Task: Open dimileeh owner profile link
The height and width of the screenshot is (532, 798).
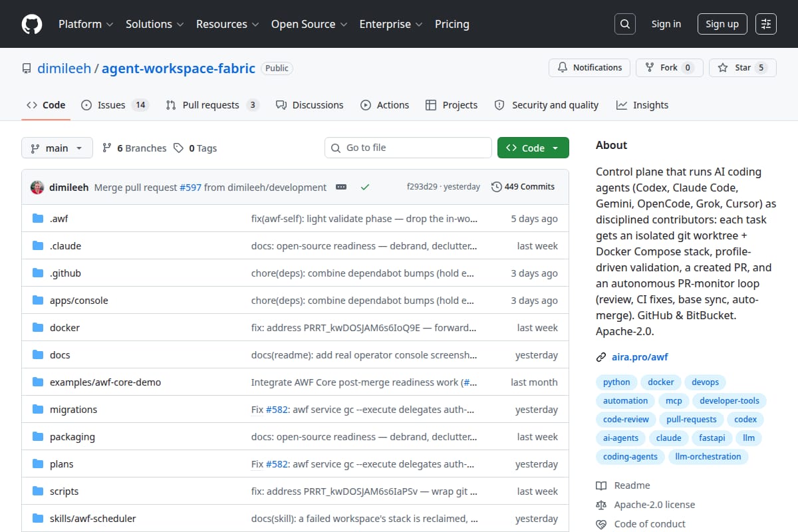Action: [x=64, y=68]
